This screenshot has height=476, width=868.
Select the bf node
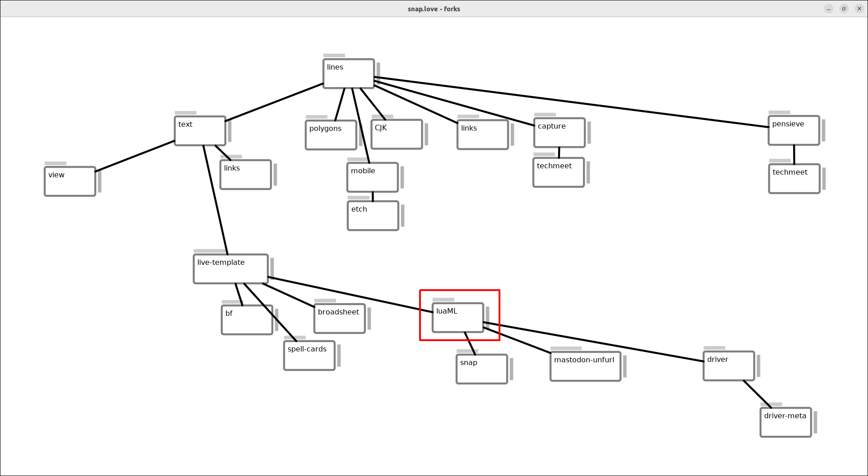247,320
